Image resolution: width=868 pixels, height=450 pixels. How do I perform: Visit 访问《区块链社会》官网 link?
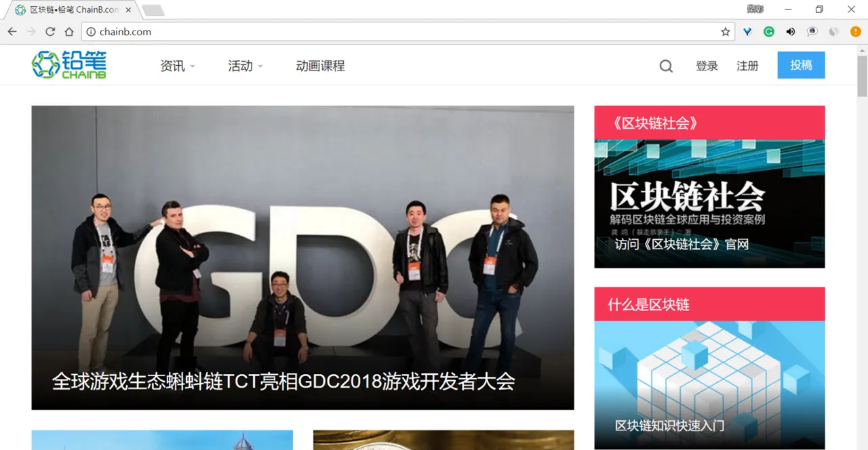click(682, 244)
